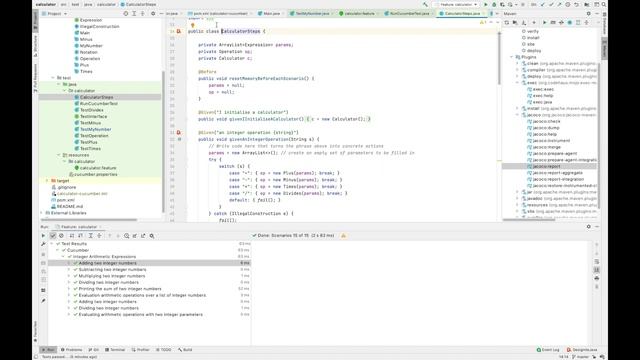Rerun tests with the Run panel play icon
The image size is (640, 360).
43,236
